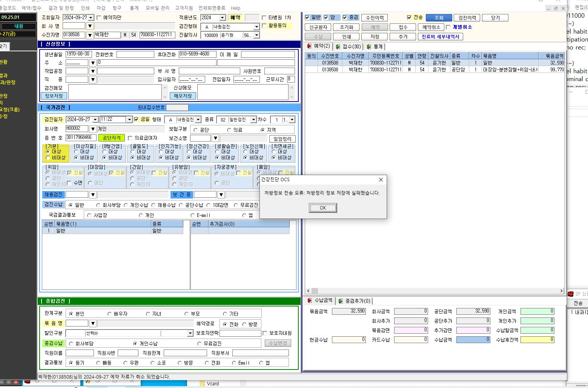Click the blue 조회 search button
The image size is (588, 388).
(x=439, y=18)
